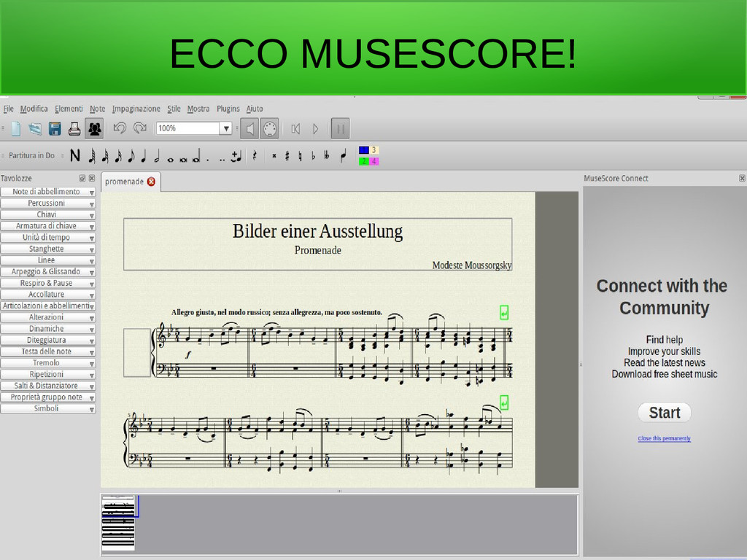Expand the Percussioni palette
The image size is (747, 560).
47,203
